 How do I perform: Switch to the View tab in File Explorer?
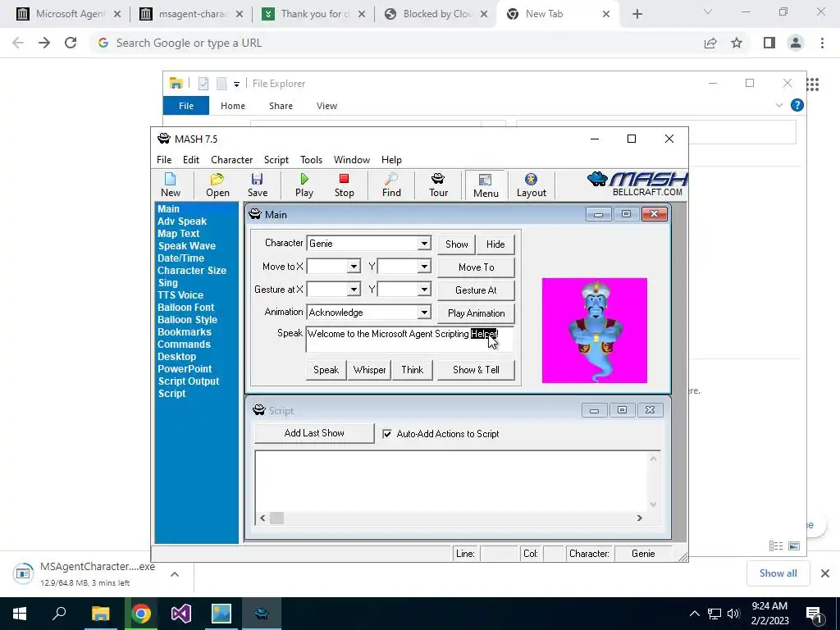click(326, 106)
